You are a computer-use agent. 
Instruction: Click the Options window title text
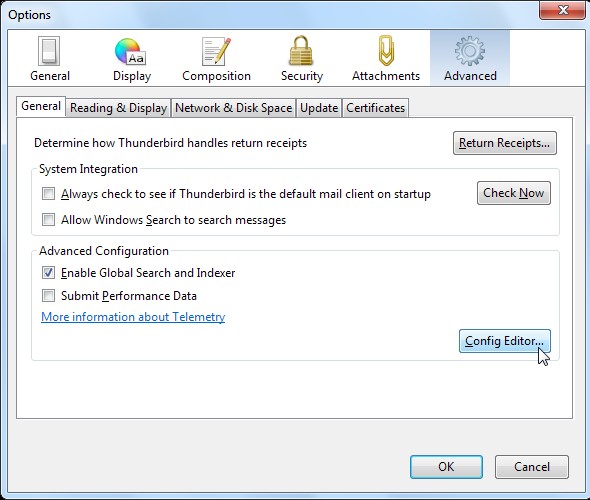point(29,15)
